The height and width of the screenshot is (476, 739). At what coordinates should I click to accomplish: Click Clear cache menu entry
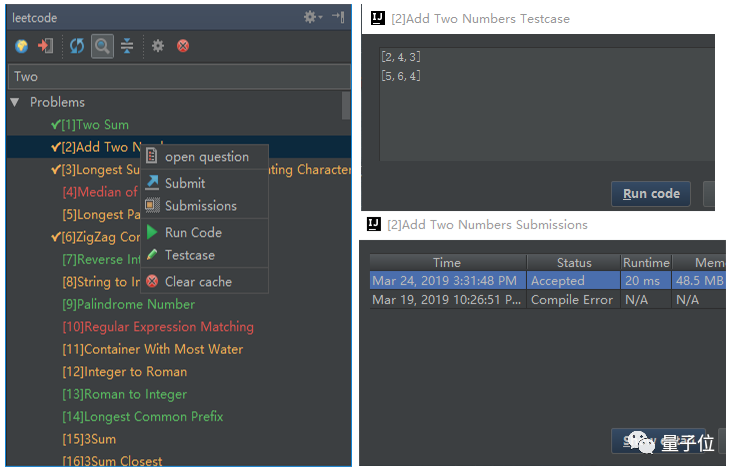coord(198,282)
